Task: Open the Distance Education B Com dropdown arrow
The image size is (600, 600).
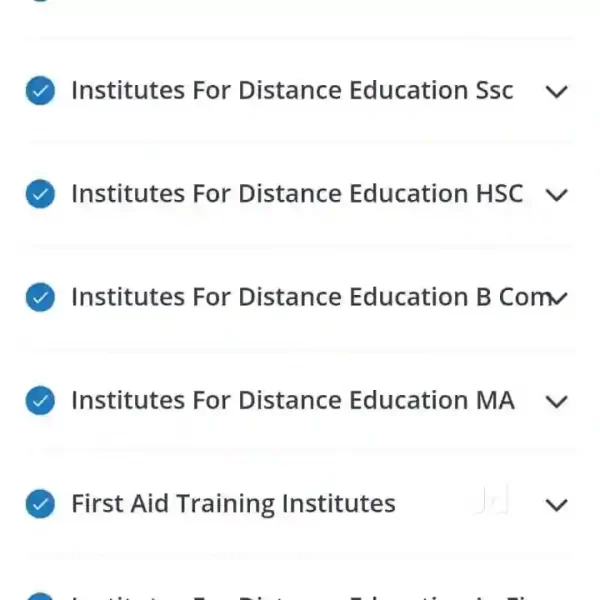Action: coord(558,298)
